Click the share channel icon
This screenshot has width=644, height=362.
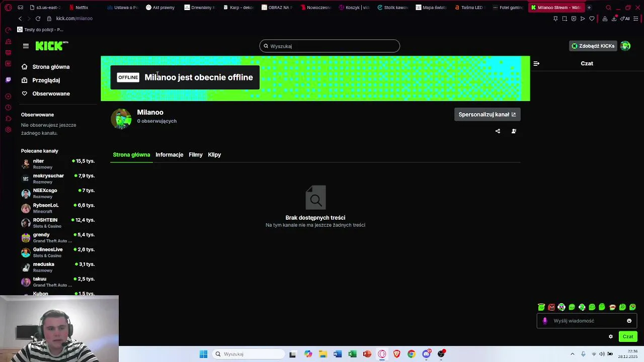(x=498, y=131)
